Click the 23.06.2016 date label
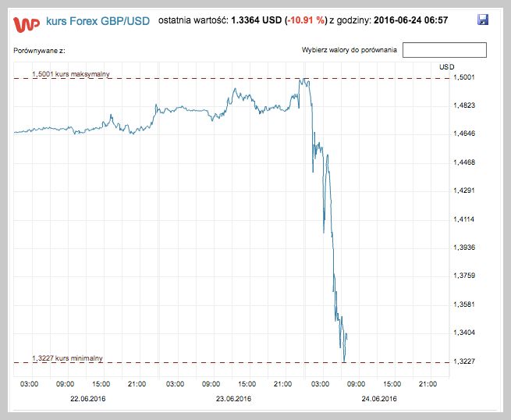This screenshot has width=511, height=420. tap(233, 398)
